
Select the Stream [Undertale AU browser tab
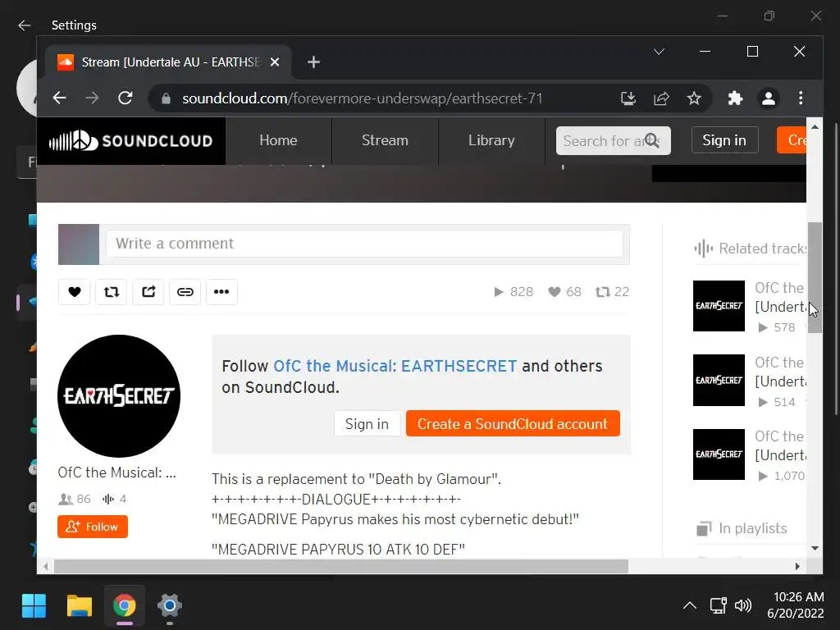tap(169, 62)
